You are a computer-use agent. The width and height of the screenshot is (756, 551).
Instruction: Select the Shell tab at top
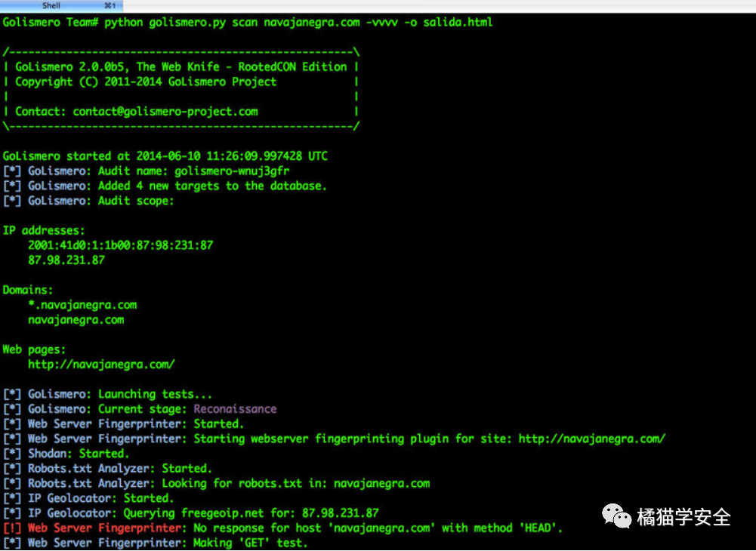click(61, 6)
